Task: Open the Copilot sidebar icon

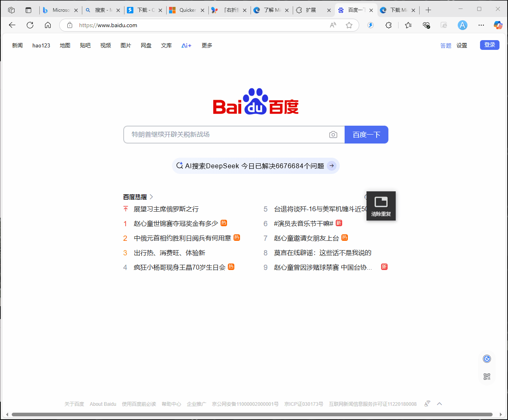Action: [498, 25]
